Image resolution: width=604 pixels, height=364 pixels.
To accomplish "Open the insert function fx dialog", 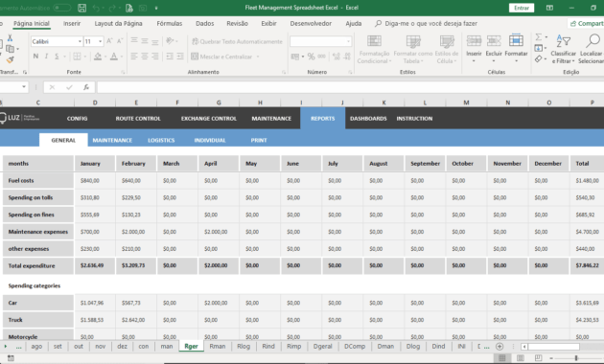I will pos(86,87).
